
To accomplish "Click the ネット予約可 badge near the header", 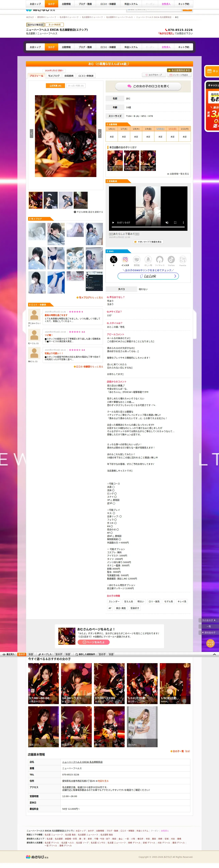I will coord(55,25).
